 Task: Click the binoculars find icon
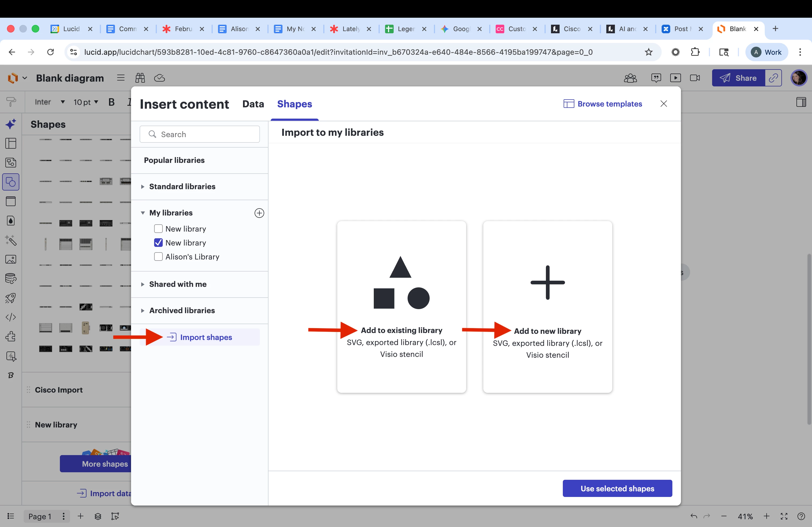pyautogui.click(x=140, y=78)
